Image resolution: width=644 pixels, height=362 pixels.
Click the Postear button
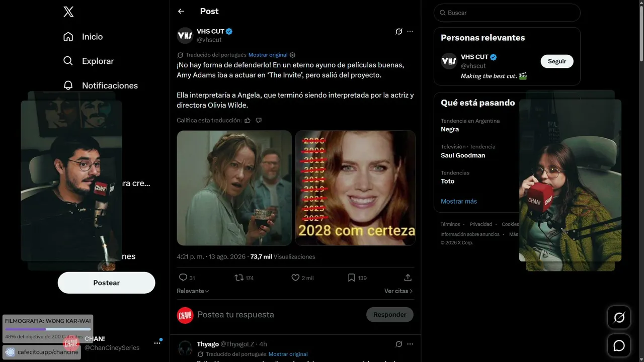point(107,283)
